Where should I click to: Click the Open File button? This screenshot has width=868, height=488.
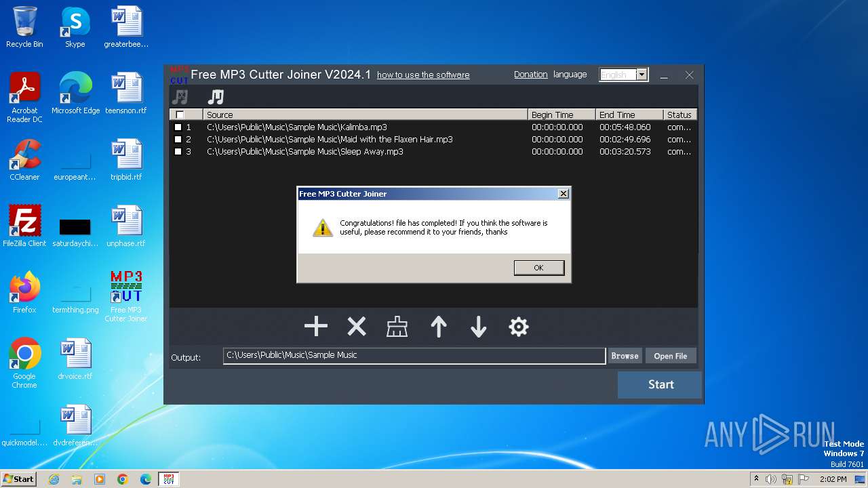(x=671, y=356)
